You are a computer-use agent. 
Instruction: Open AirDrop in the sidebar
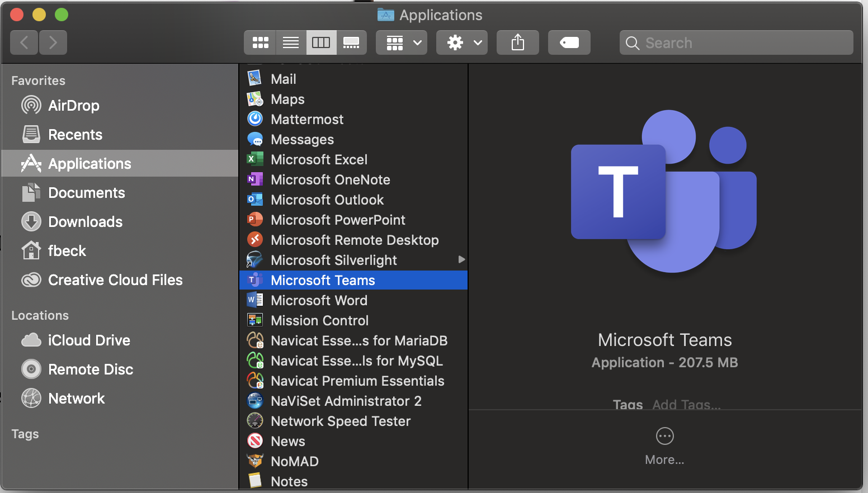120,106
